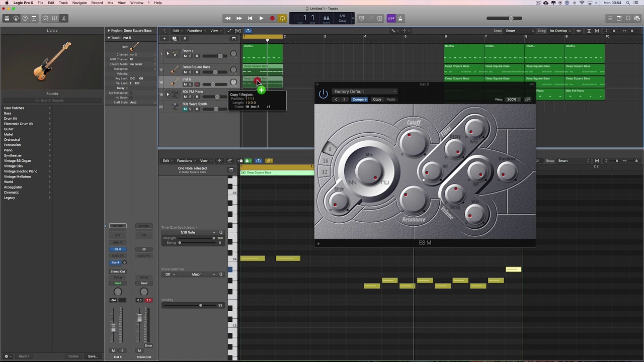This screenshot has width=644, height=362.
Task: Solo the Deep Square Bass track
Action: point(190,72)
